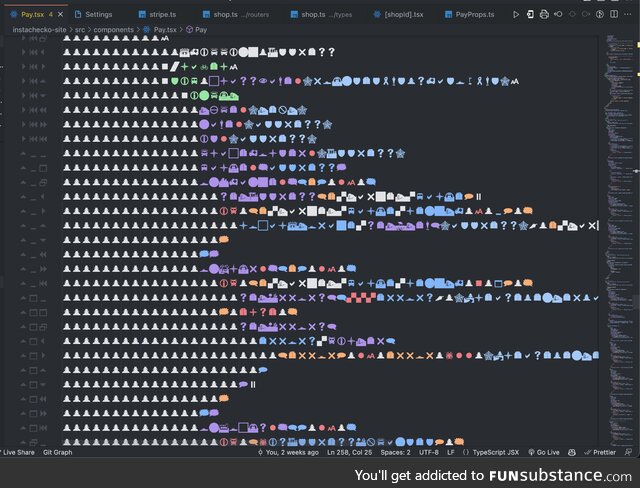
Task: Click the React icon in Pay.tsx breadcrumb
Action: point(147,30)
